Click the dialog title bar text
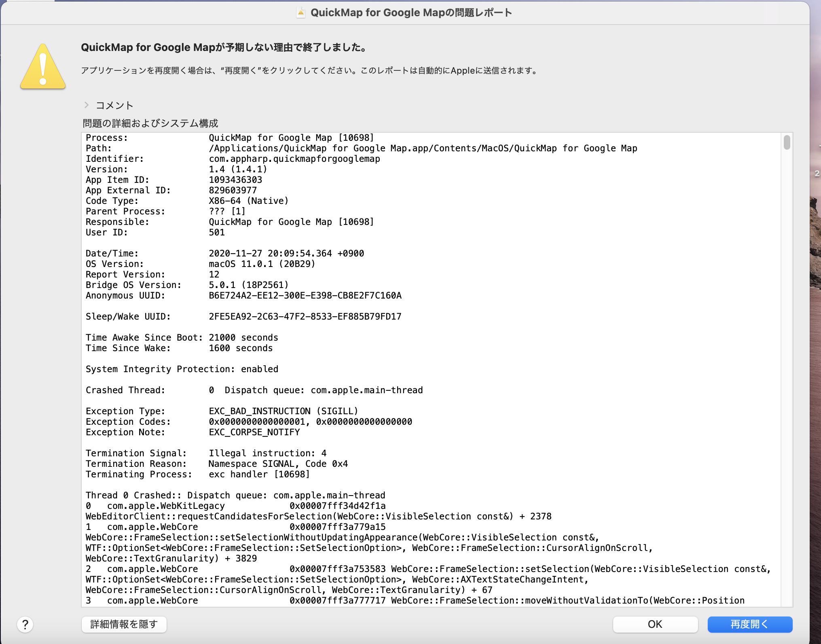This screenshot has width=821, height=644. pos(411,13)
